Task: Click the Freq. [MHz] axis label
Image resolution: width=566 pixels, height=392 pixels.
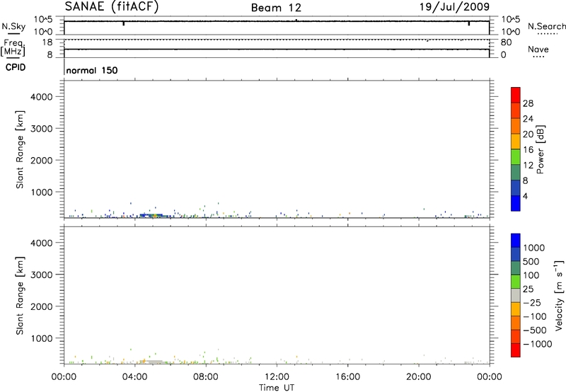Action: (x=13, y=48)
